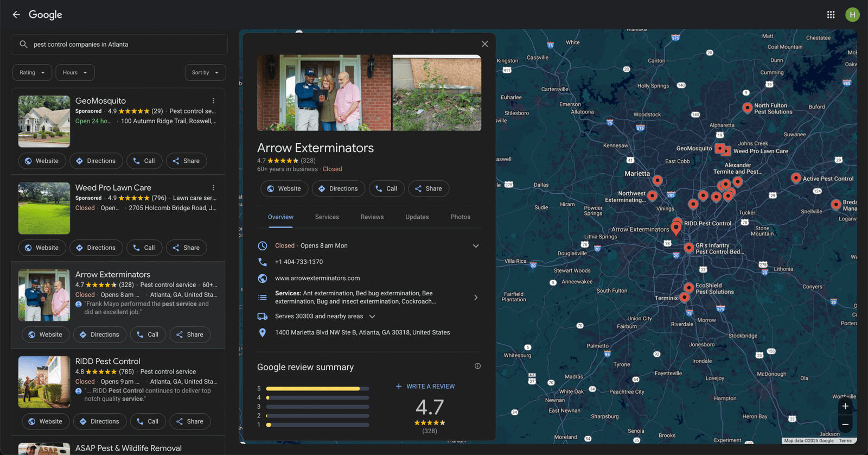Select North Fulton Pest Solutions map pin

coord(747,108)
